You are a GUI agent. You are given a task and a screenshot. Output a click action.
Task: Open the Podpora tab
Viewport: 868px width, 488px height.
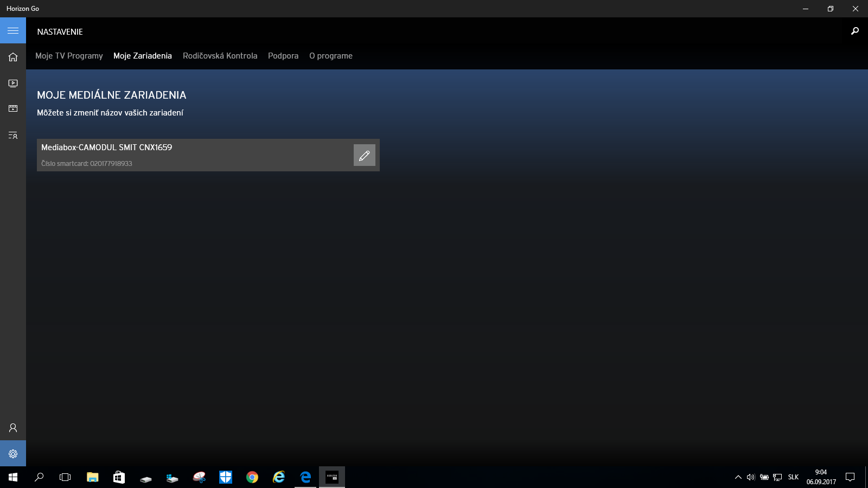coord(283,56)
